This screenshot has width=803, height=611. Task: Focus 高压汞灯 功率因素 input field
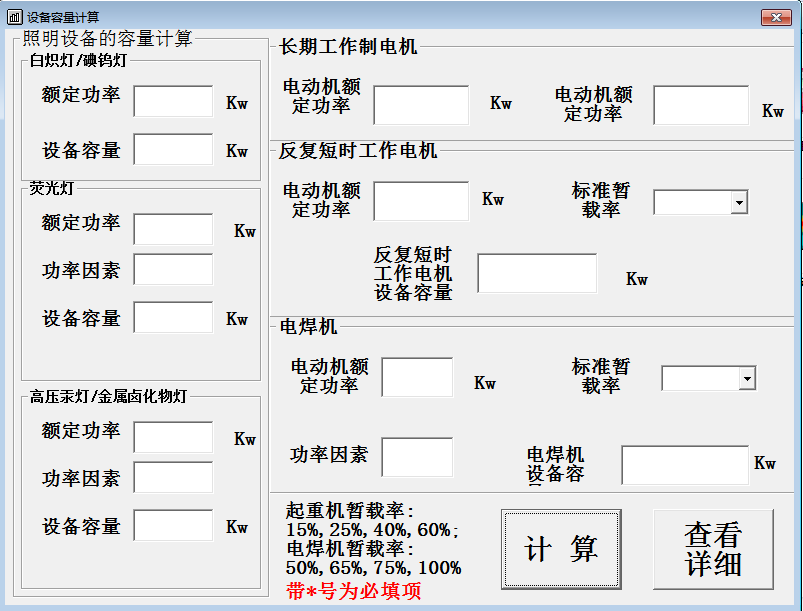[x=173, y=477]
